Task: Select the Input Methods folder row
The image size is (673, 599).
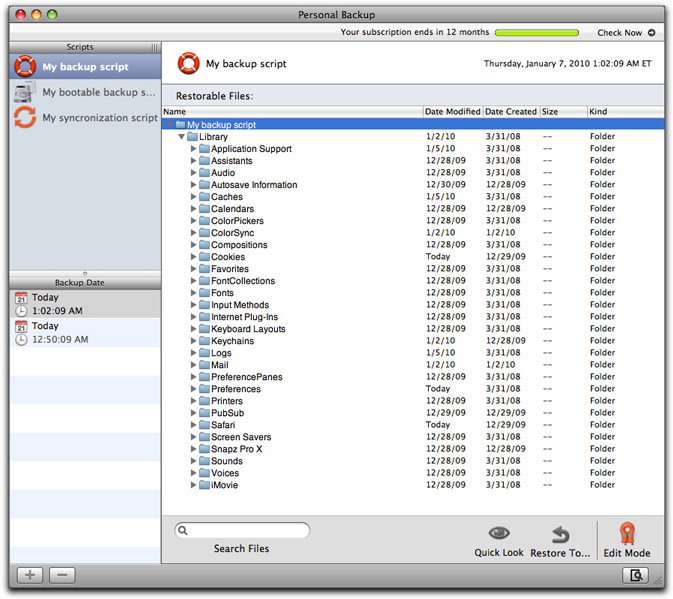Action: tap(413, 305)
